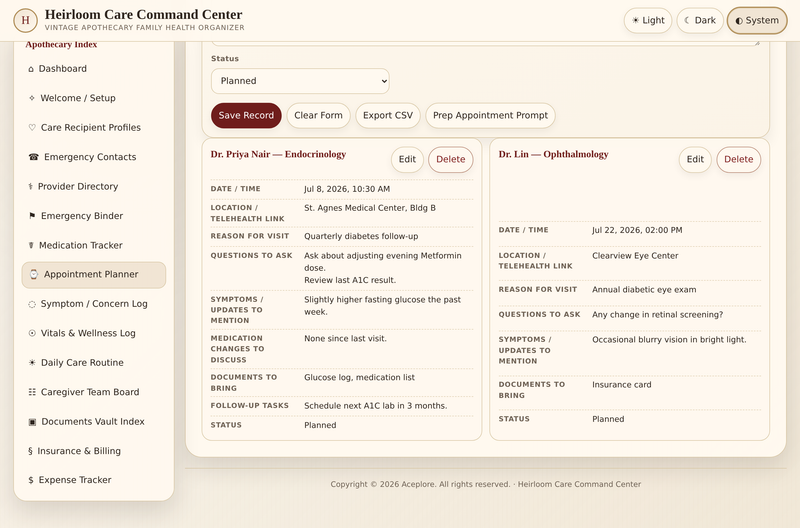The width and height of the screenshot is (800, 528).
Task: Open Caregiver Team Board
Action: coord(94,392)
